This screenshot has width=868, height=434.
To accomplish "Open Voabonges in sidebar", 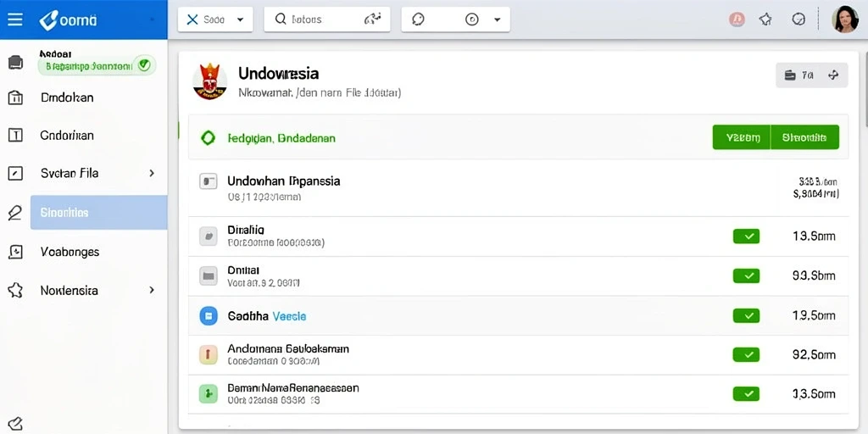I will pos(70,252).
